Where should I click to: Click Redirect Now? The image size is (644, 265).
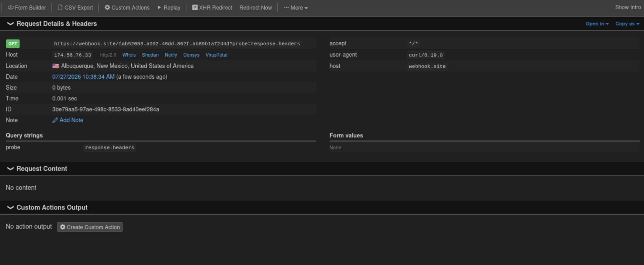[256, 8]
